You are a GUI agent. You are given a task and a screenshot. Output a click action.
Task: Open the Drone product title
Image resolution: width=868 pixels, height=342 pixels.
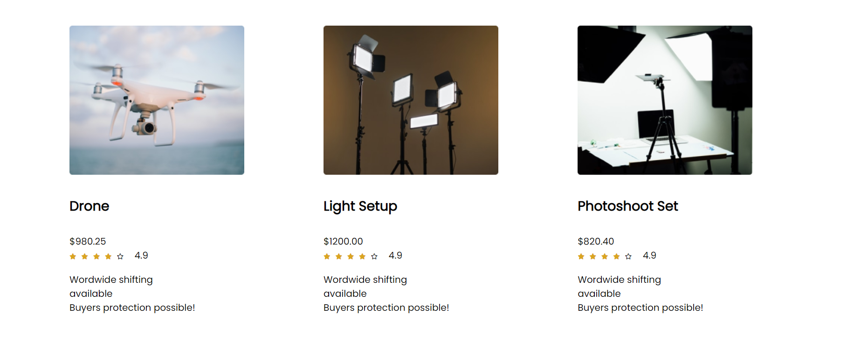(x=89, y=206)
